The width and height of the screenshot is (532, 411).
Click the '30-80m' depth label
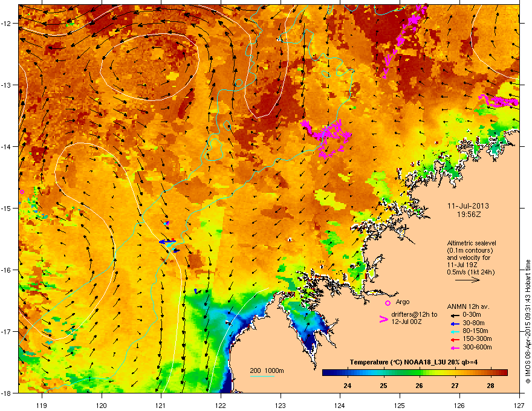pos(473,323)
